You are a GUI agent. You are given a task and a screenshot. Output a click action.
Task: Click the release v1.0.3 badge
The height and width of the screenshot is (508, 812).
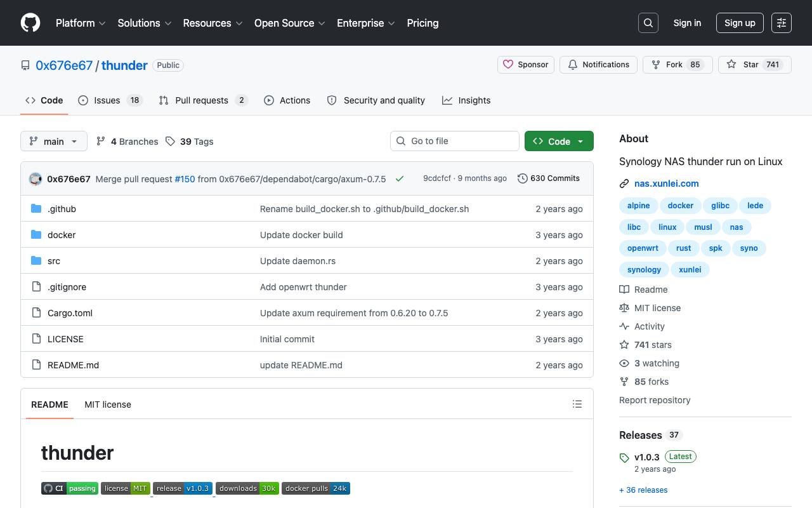[x=183, y=488]
